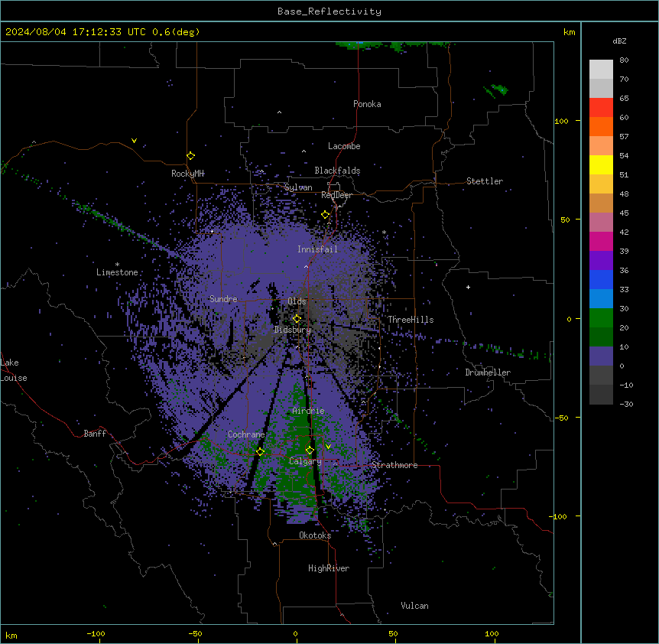
Task: Click the Base_Reflectivity title text
Action: (329, 11)
